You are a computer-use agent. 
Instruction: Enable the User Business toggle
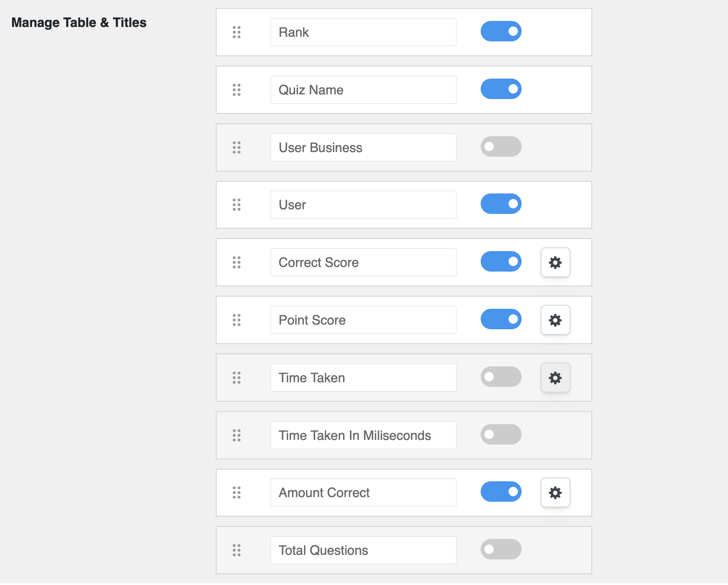pyautogui.click(x=501, y=146)
